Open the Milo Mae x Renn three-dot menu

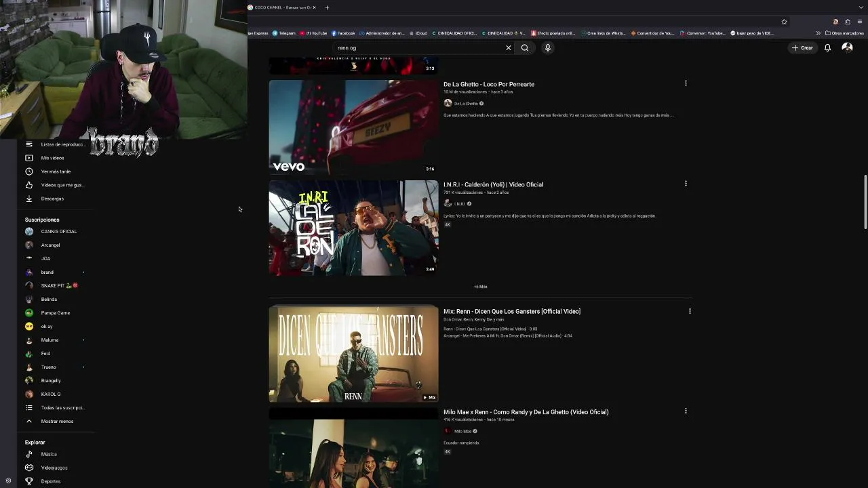(x=686, y=411)
